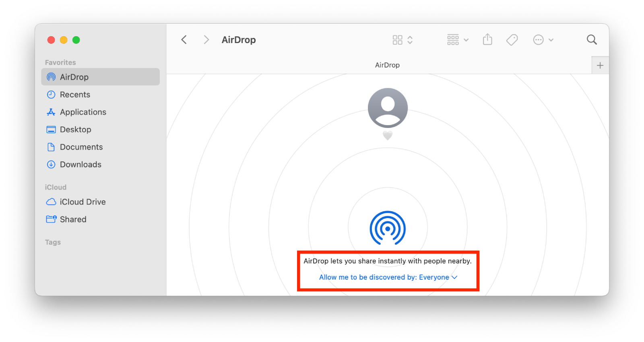644x342 pixels.
Task: Click the Documents page icon
Action: click(x=51, y=147)
